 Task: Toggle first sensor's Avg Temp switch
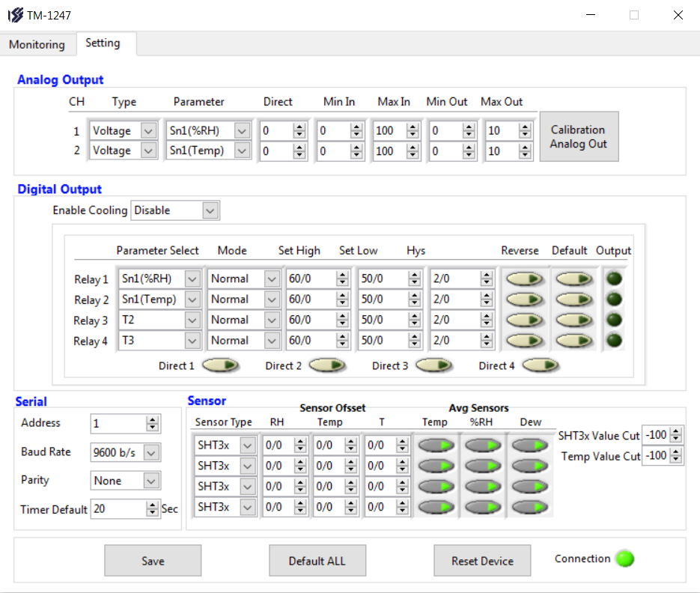tap(436, 445)
